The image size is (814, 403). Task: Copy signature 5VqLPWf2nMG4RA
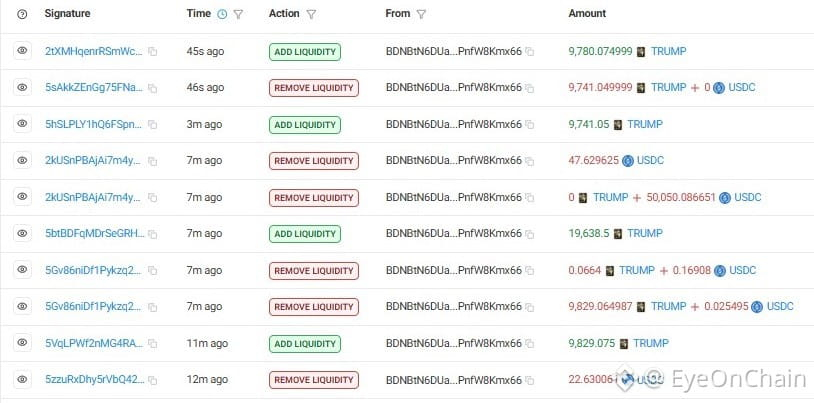(152, 343)
